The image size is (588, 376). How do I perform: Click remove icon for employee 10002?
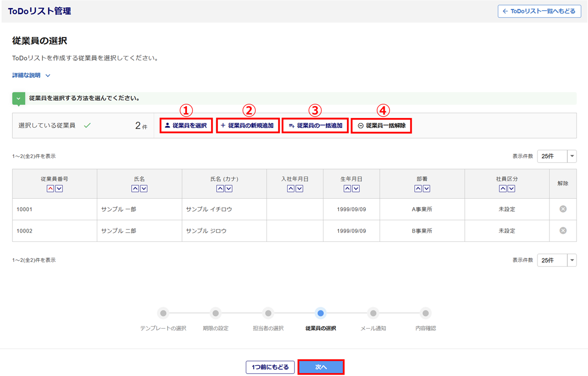563,230
